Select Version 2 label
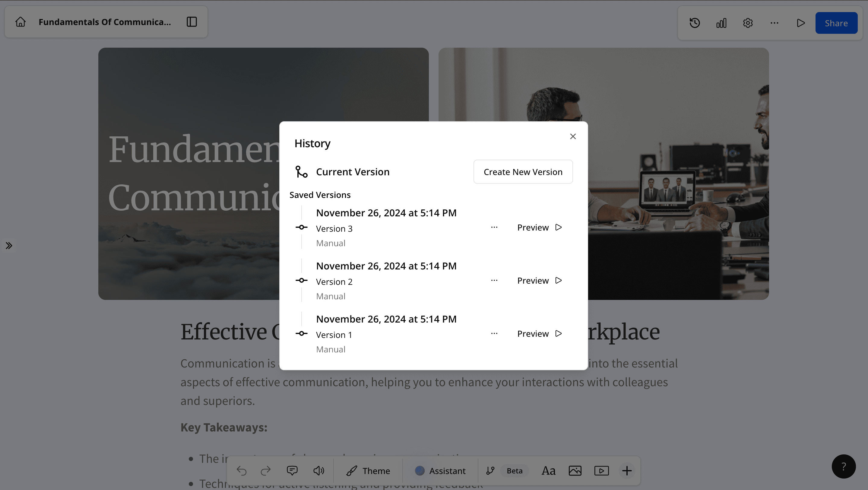Screen dimensions: 868x490 click(x=334, y=282)
